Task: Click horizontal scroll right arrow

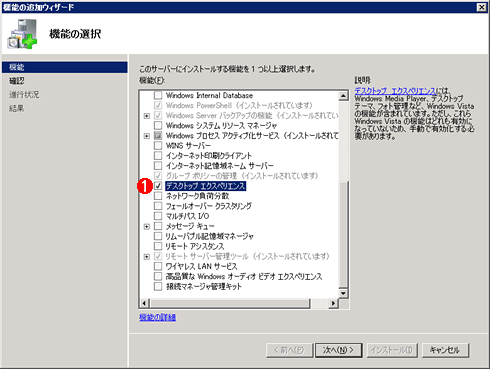Action: 333,303
